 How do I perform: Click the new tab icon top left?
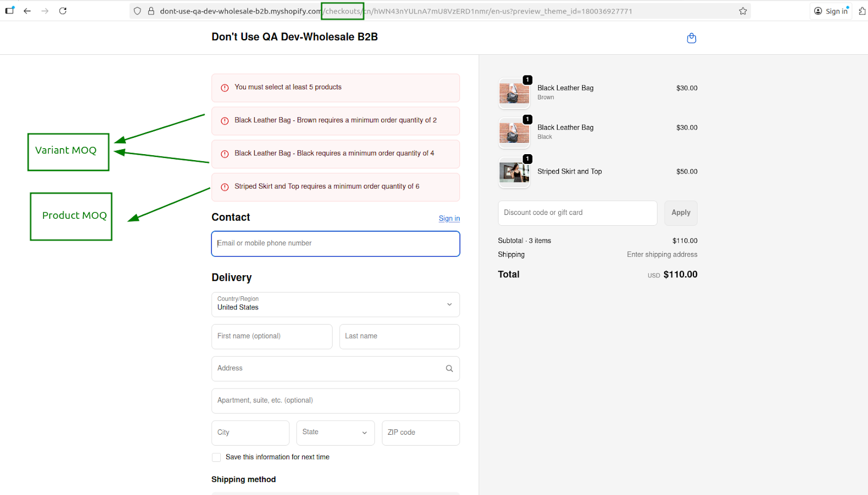click(9, 10)
